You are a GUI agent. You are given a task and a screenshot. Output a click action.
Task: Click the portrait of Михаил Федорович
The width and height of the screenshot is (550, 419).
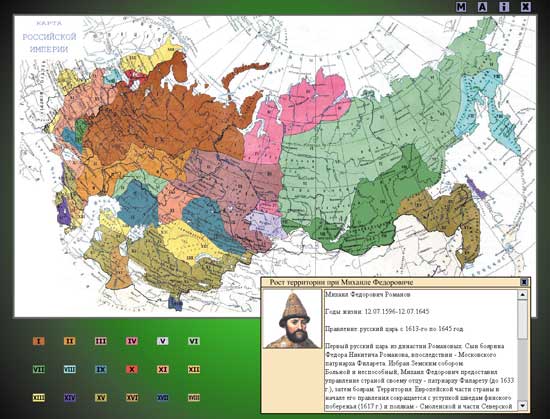[x=292, y=319]
